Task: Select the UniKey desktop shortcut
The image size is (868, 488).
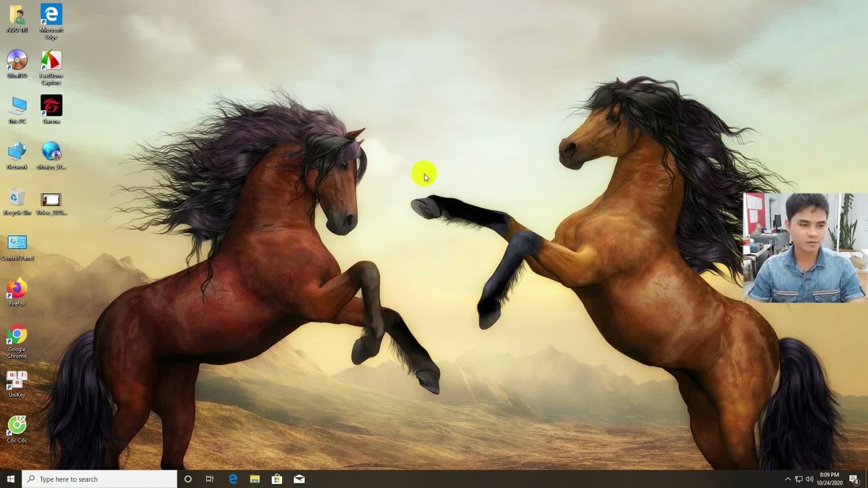Action: (17, 384)
